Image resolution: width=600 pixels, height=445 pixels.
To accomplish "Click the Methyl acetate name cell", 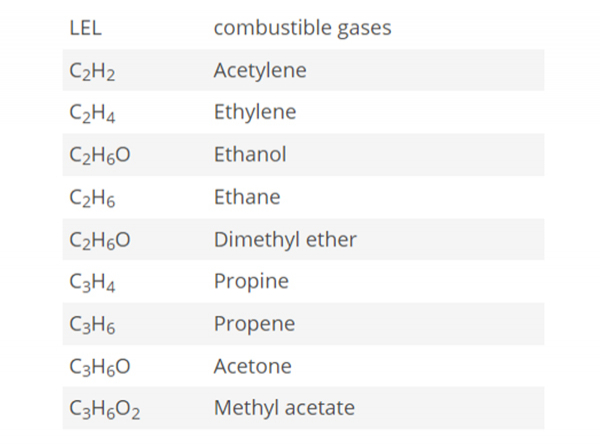I will (284, 408).
